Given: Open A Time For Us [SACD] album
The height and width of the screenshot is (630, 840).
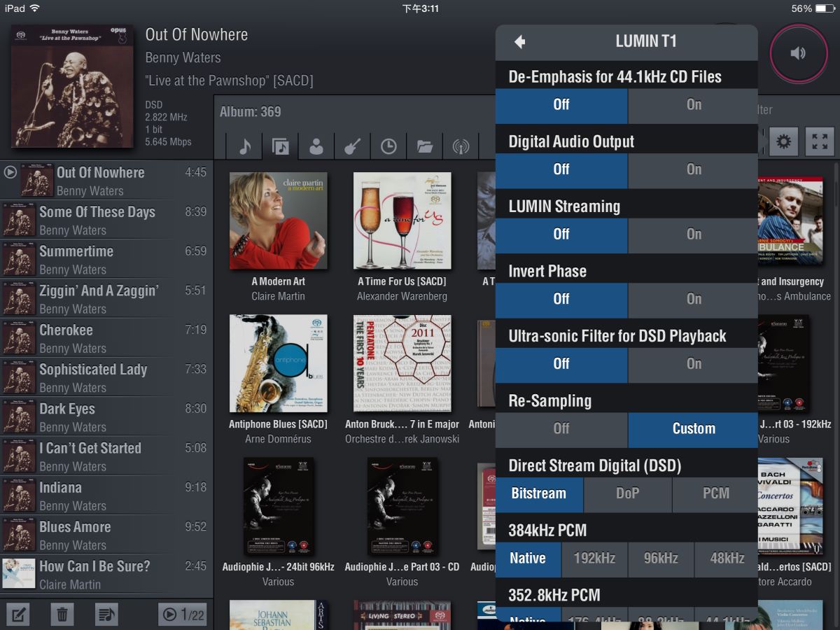Looking at the screenshot, I should (402, 221).
